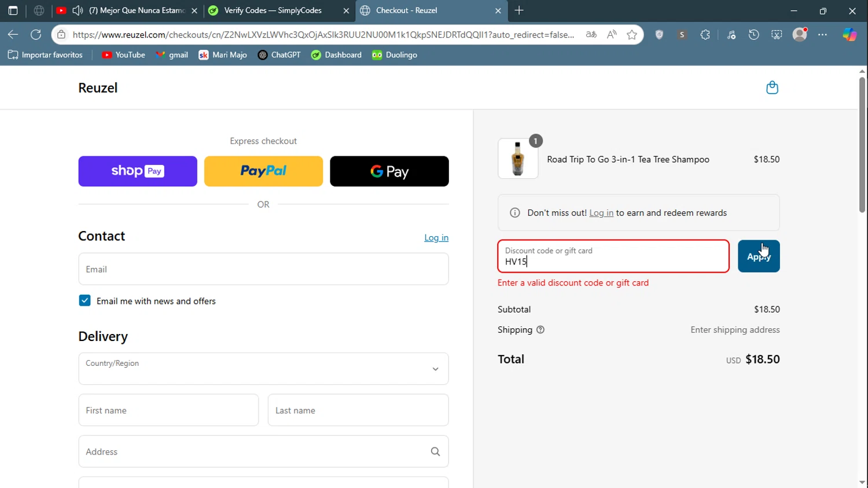The image size is (868, 488).
Task: Open the YouTube bookmark
Action: coord(123,55)
